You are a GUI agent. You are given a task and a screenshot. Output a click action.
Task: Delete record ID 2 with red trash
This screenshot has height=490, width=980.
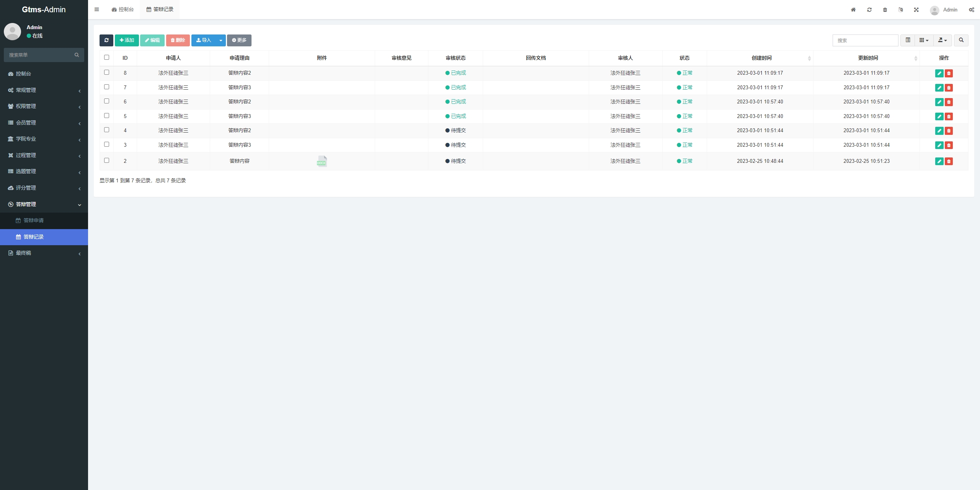click(x=949, y=161)
